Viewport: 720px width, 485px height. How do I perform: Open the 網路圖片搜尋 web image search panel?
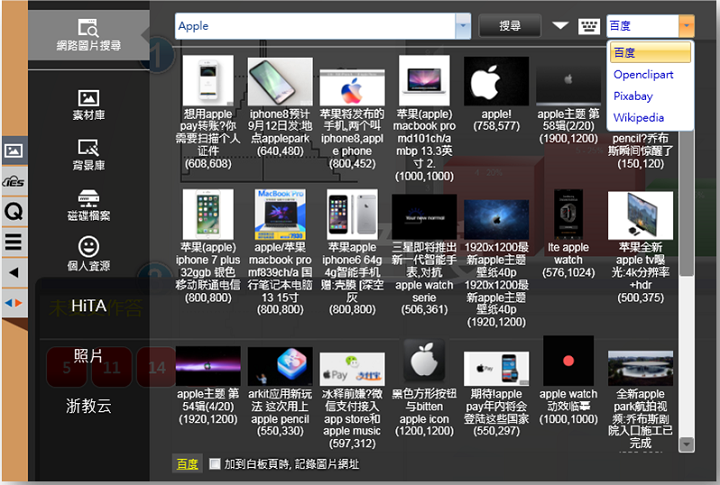point(89,35)
